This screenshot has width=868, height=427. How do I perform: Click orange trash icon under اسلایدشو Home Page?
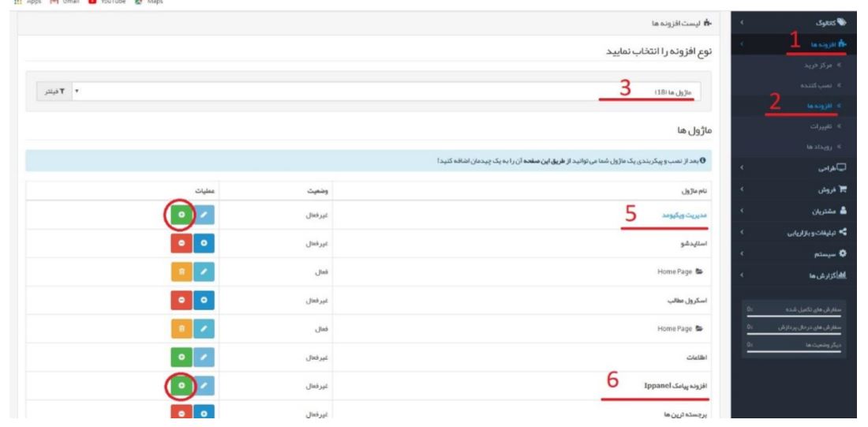181,272
